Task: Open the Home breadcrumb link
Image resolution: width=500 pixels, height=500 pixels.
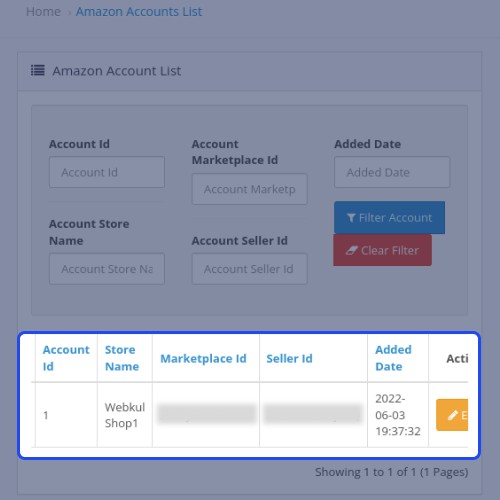Action: 43,12
